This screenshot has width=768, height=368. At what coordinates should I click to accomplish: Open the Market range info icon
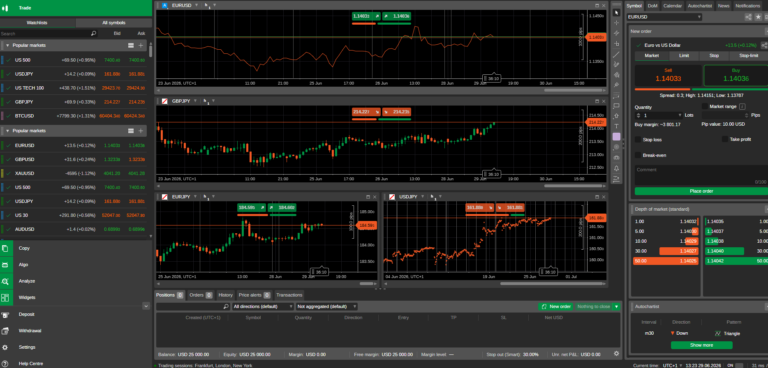point(742,106)
